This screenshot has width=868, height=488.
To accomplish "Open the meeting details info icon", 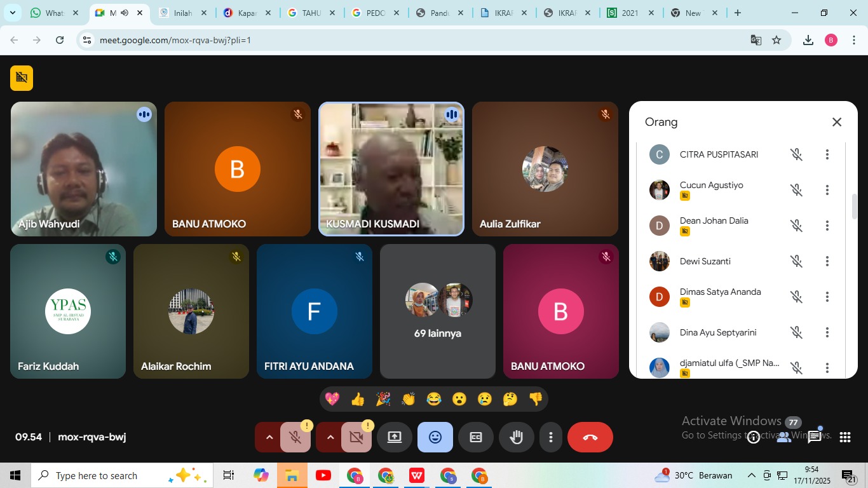I will click(x=754, y=437).
